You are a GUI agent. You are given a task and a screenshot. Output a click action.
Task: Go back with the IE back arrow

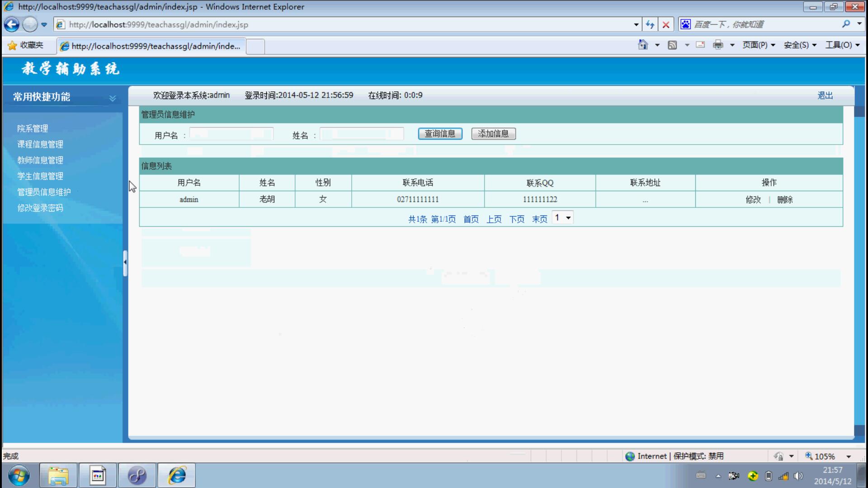point(12,24)
